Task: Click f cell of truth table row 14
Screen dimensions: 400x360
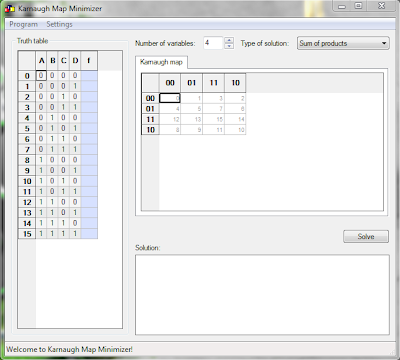Action: (x=89, y=223)
